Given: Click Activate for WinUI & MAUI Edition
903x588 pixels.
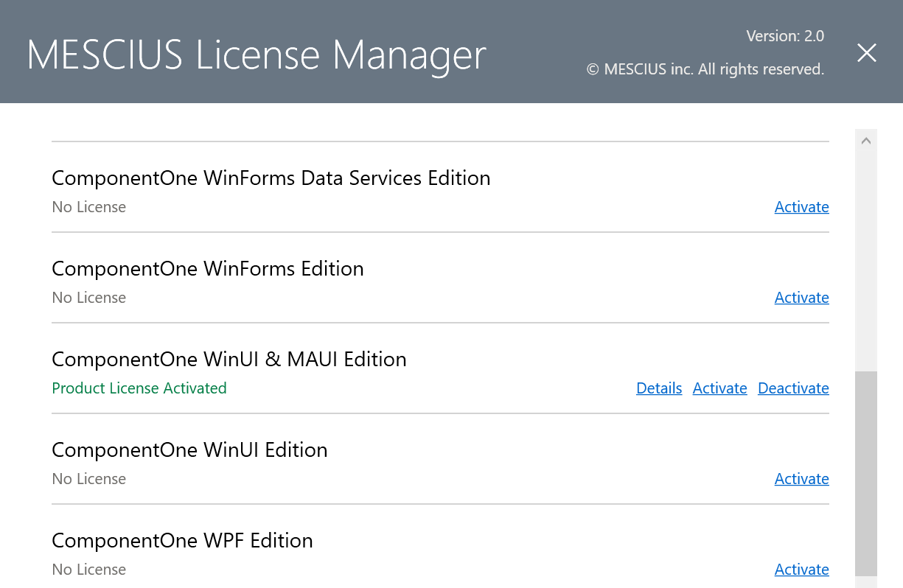Looking at the screenshot, I should click(719, 388).
